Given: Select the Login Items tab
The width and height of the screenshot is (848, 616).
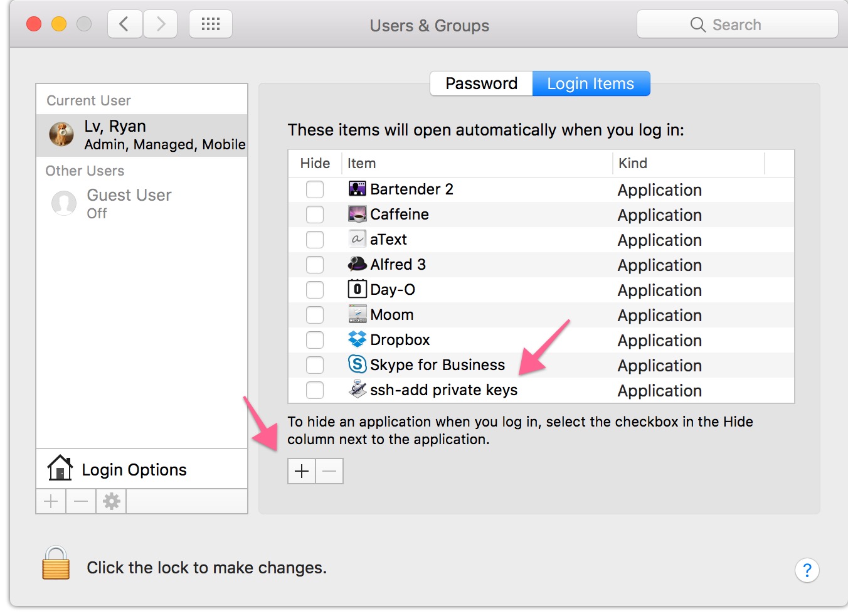Looking at the screenshot, I should (591, 83).
